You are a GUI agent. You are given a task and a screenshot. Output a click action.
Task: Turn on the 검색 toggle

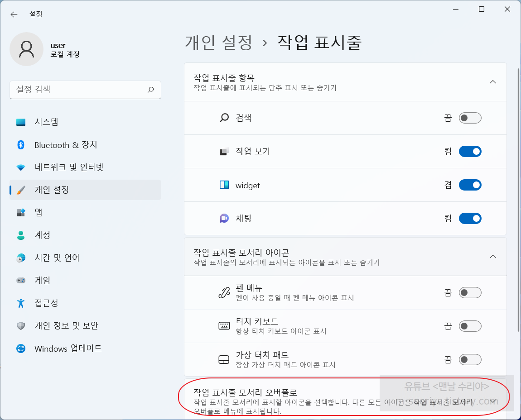click(x=470, y=118)
